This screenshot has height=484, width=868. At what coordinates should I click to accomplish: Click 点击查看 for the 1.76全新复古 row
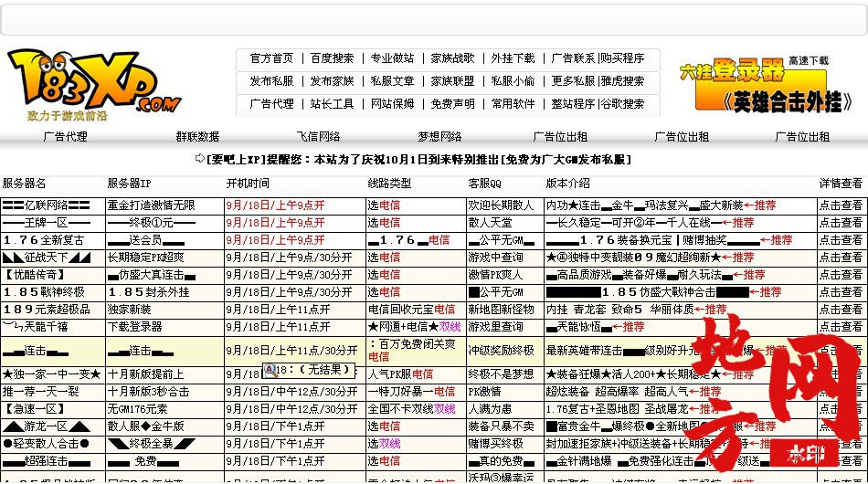(x=841, y=240)
